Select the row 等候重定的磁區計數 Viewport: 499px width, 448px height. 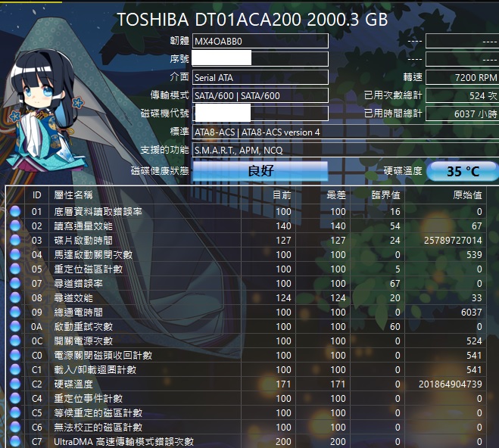[246, 412]
